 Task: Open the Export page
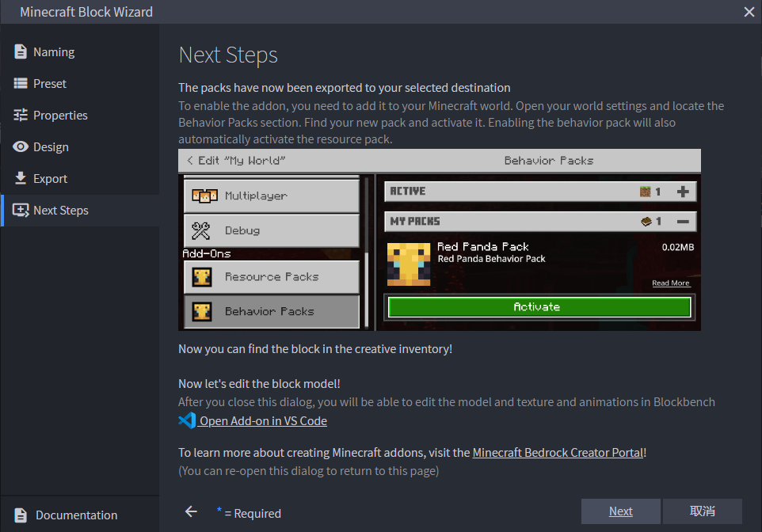pyautogui.click(x=80, y=178)
